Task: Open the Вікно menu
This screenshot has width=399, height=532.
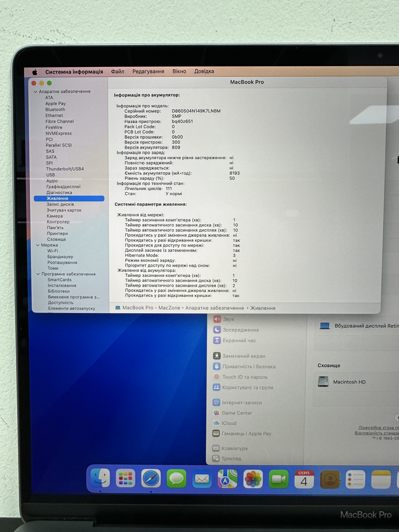Action: pyautogui.click(x=179, y=71)
